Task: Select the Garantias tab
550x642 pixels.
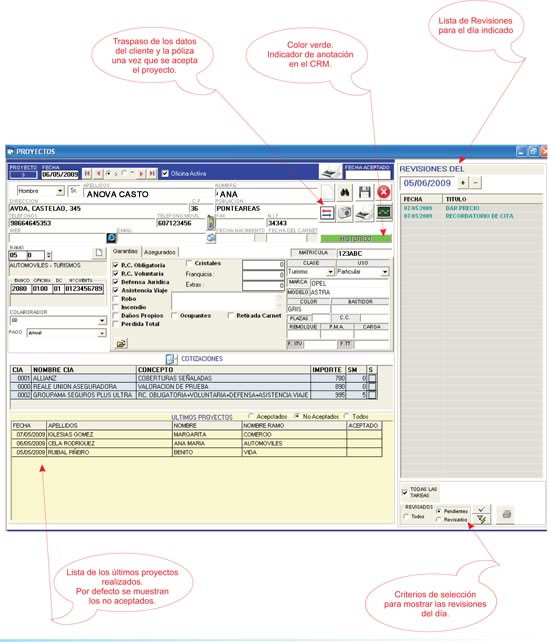Action: tap(125, 251)
